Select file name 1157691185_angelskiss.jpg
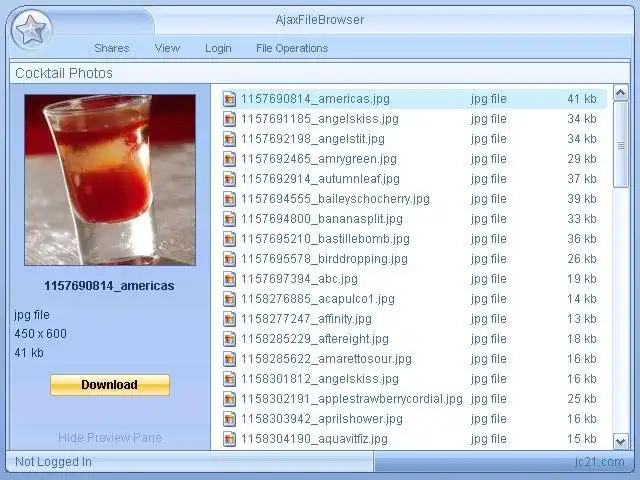Viewport: 640px width, 480px height. (320, 119)
